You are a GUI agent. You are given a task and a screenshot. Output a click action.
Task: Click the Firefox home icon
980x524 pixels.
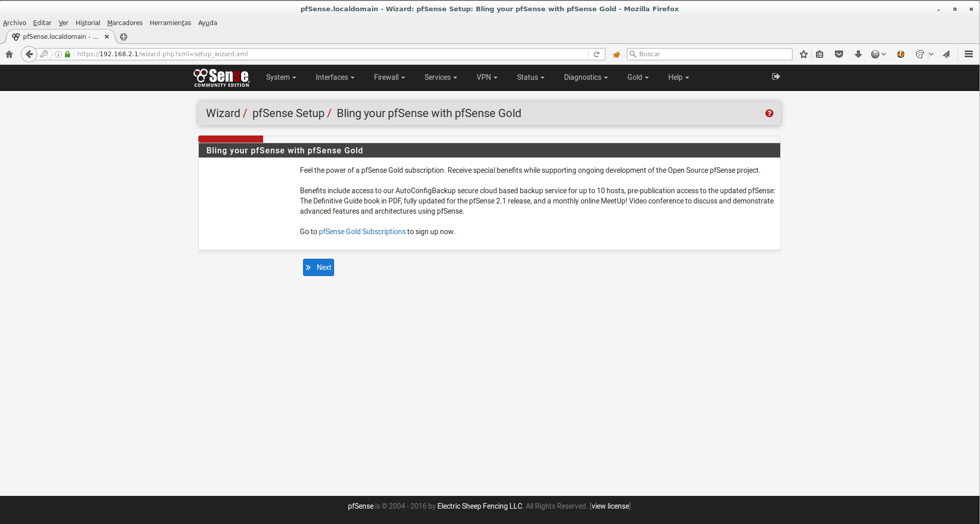click(x=9, y=54)
